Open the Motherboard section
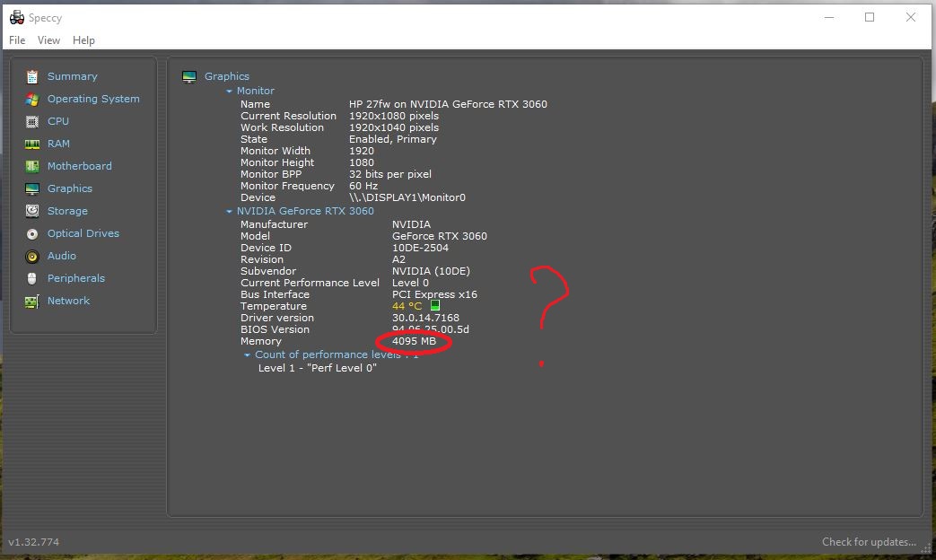936x560 pixels. point(79,166)
